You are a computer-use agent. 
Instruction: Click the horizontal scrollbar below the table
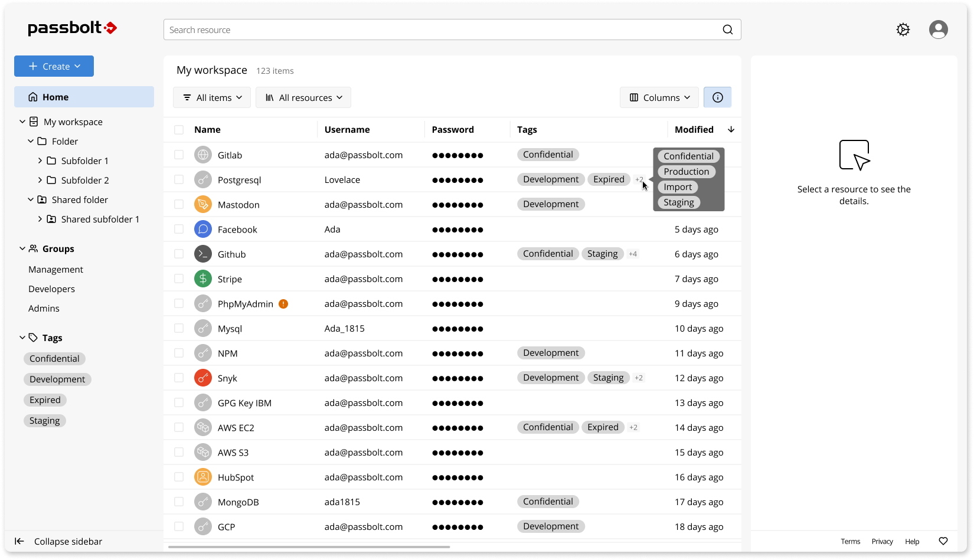309,547
